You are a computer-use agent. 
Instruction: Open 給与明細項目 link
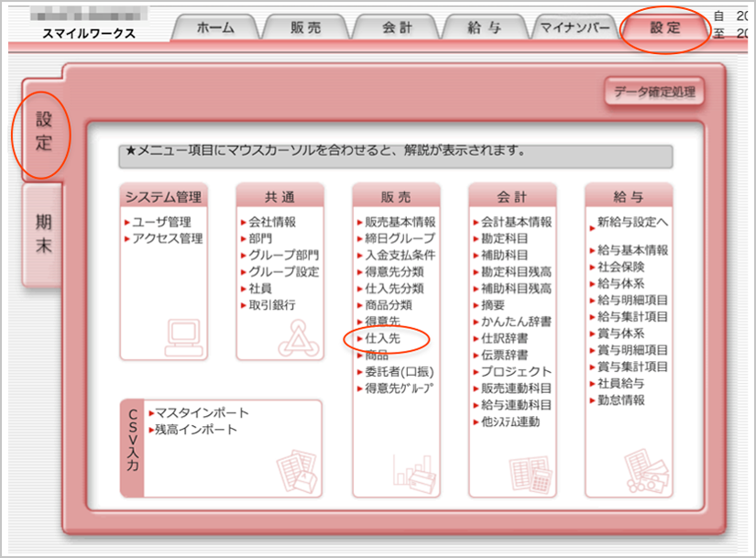coord(633,300)
